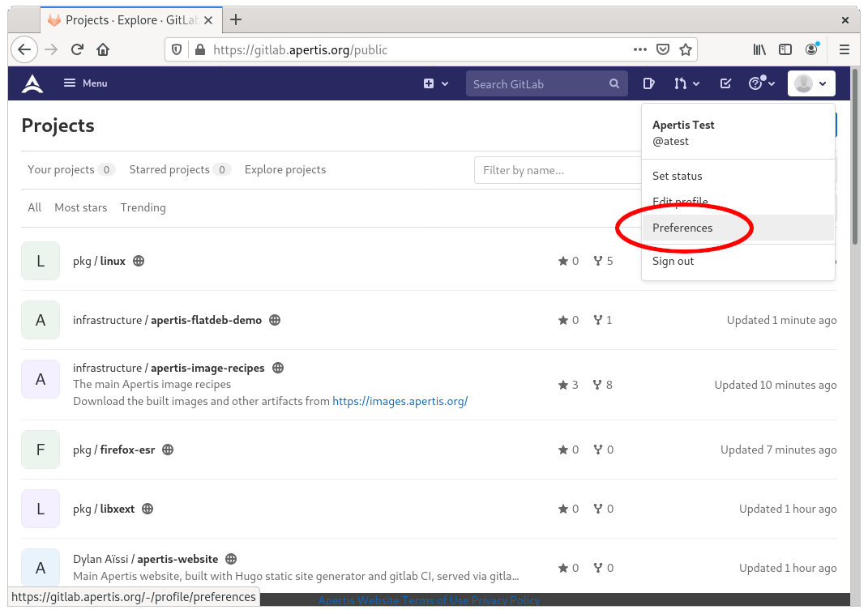868x614 pixels.
Task: Click the star count for apertis-image-recipes
Action: click(x=568, y=385)
